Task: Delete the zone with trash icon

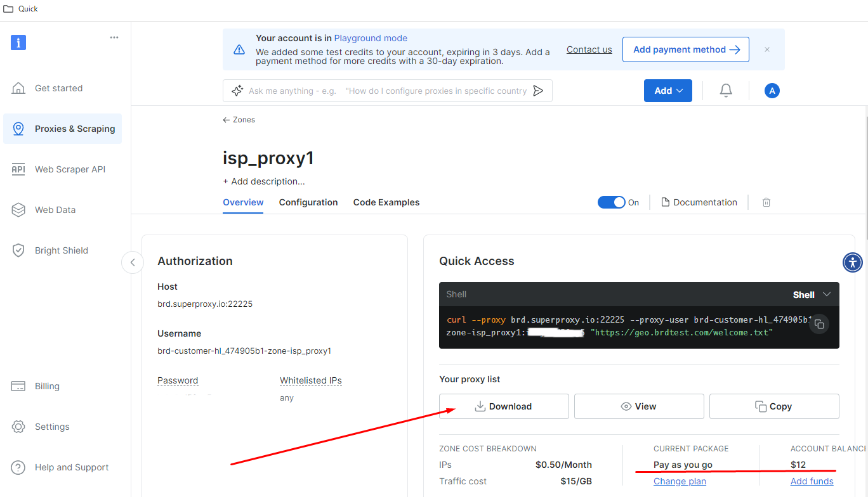Action: pos(766,202)
